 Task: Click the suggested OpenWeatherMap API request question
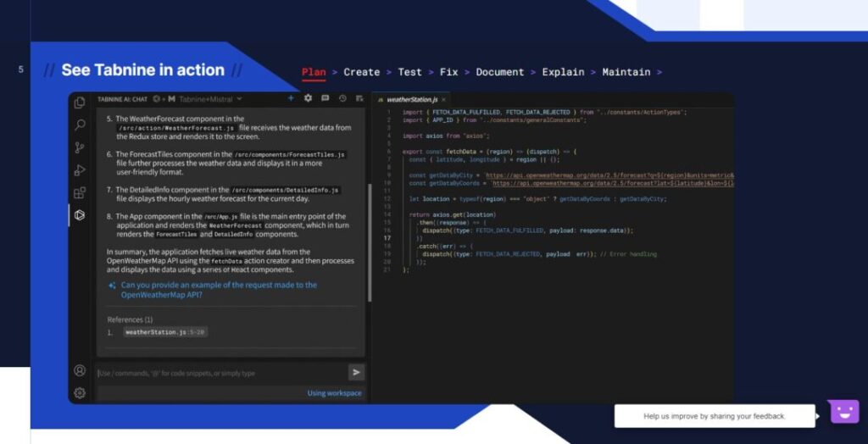(x=220, y=290)
